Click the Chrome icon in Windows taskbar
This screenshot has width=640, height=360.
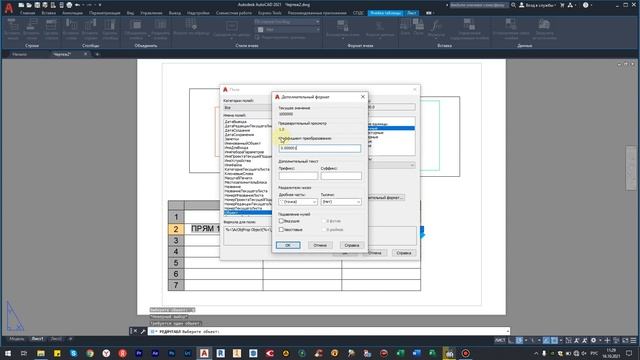tap(90, 353)
